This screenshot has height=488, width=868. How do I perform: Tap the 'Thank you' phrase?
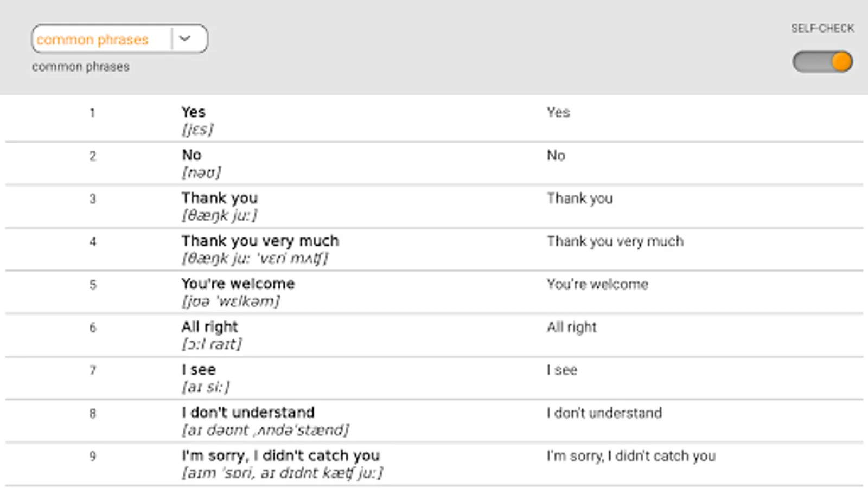(220, 198)
